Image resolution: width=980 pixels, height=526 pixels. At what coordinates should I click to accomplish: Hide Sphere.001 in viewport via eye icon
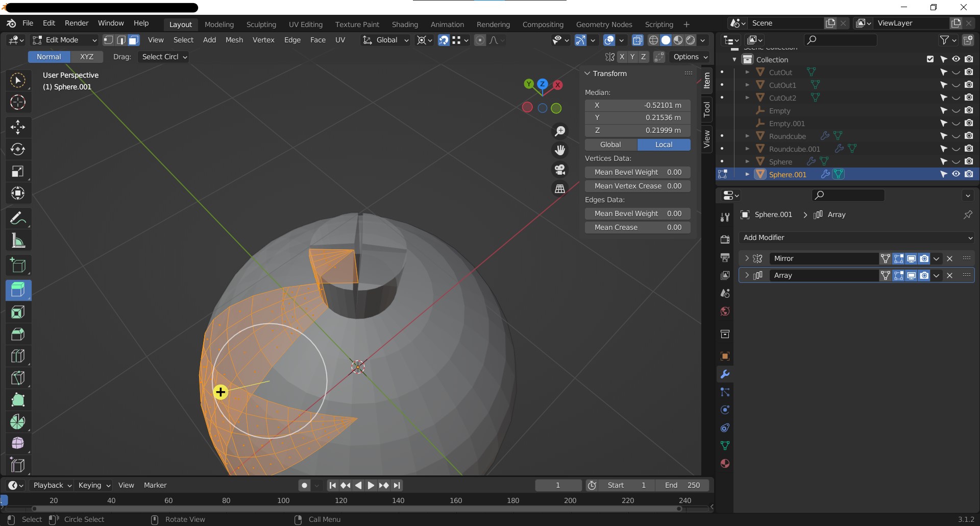(956, 174)
